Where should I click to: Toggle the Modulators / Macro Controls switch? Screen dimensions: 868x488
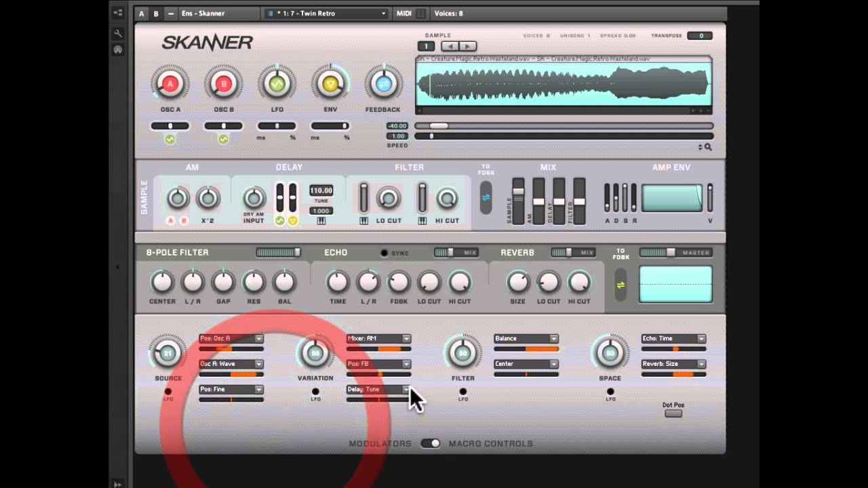(x=430, y=443)
